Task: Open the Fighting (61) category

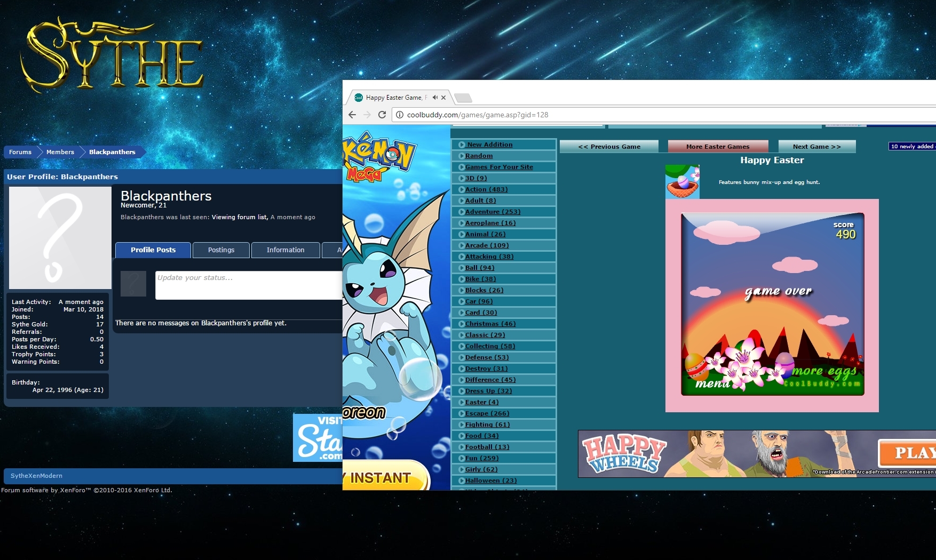Action: (487, 425)
